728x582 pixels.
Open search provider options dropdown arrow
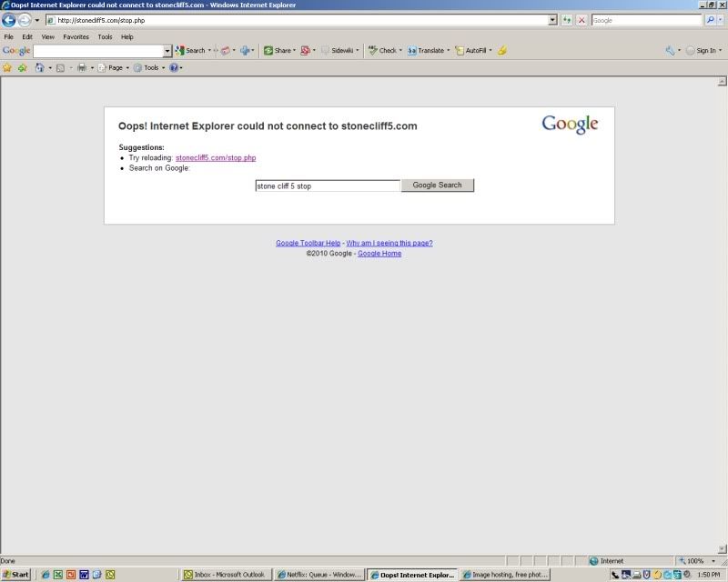pyautogui.click(x=721, y=20)
